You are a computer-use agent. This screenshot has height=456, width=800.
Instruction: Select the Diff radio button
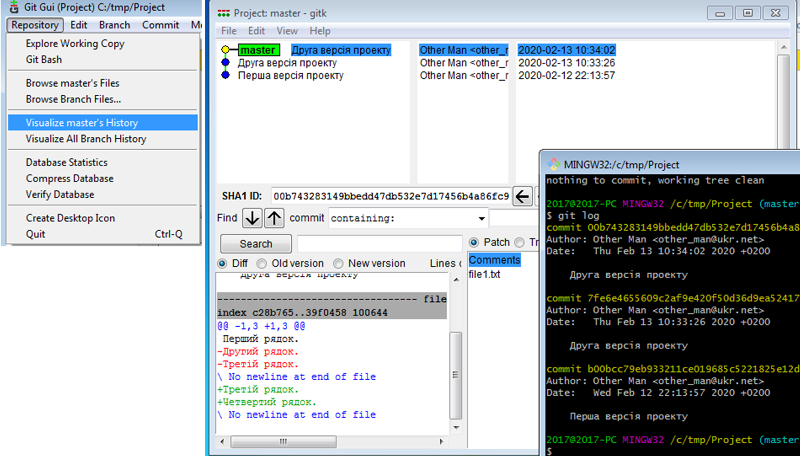coord(224,263)
